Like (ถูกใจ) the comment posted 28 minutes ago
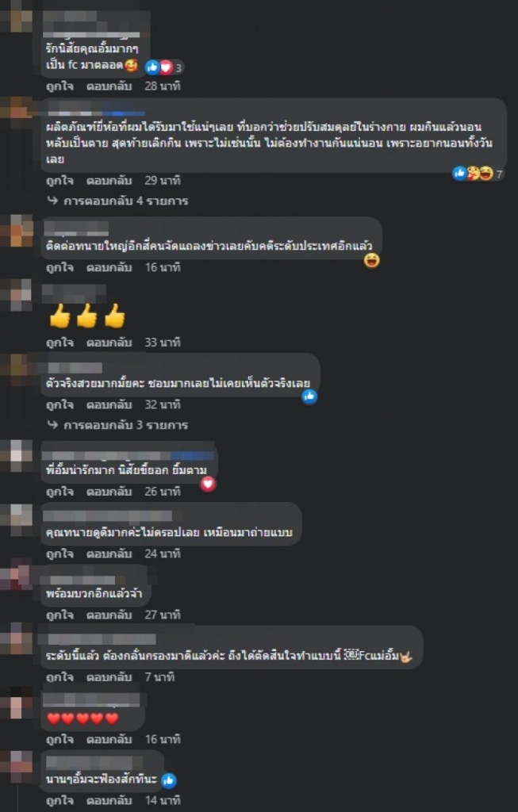 coord(60,86)
